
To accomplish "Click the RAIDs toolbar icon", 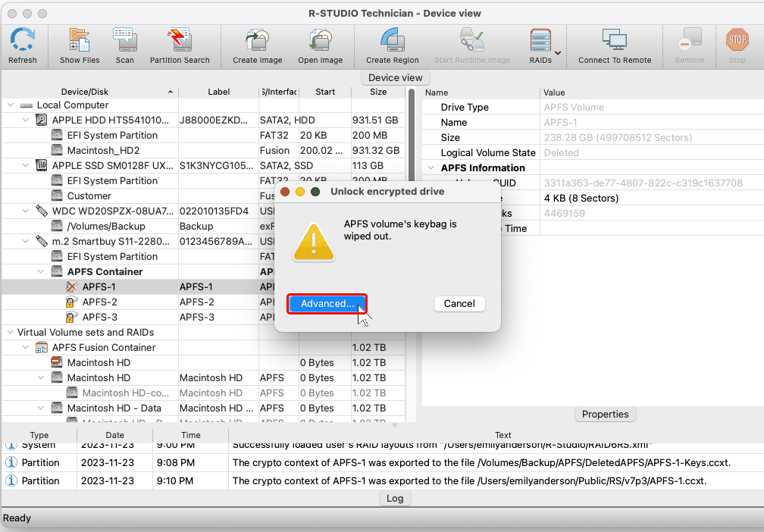I will pyautogui.click(x=540, y=40).
